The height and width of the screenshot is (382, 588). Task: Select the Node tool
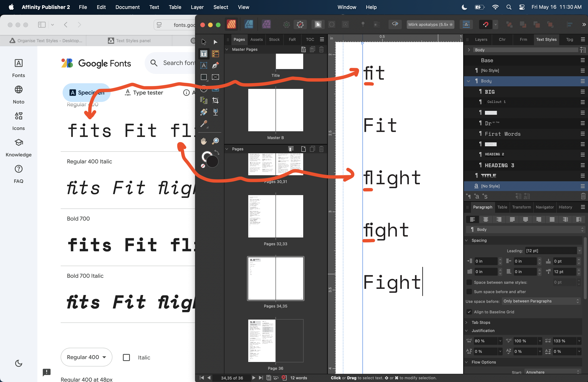click(x=215, y=42)
